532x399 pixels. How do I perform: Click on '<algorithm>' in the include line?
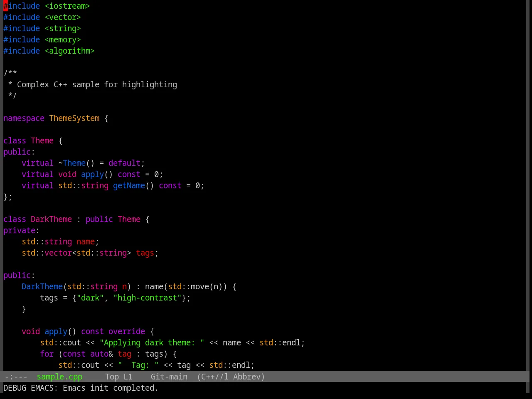tap(69, 51)
